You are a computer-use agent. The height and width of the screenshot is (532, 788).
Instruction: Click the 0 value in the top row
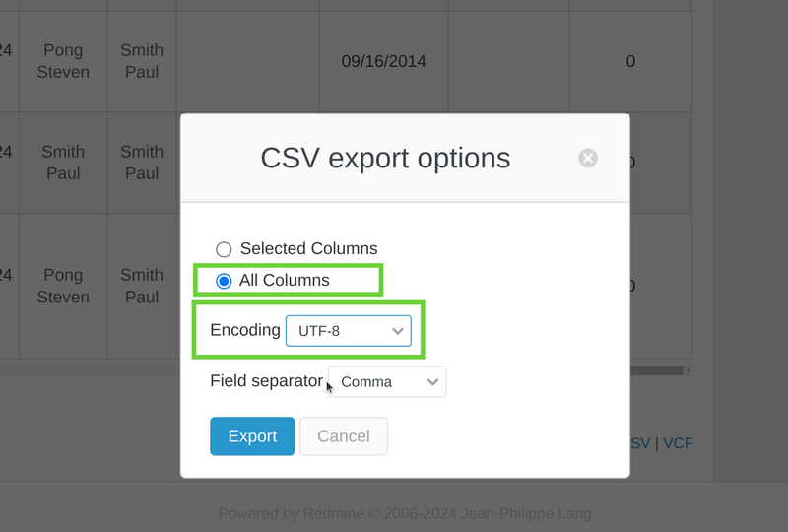point(630,61)
